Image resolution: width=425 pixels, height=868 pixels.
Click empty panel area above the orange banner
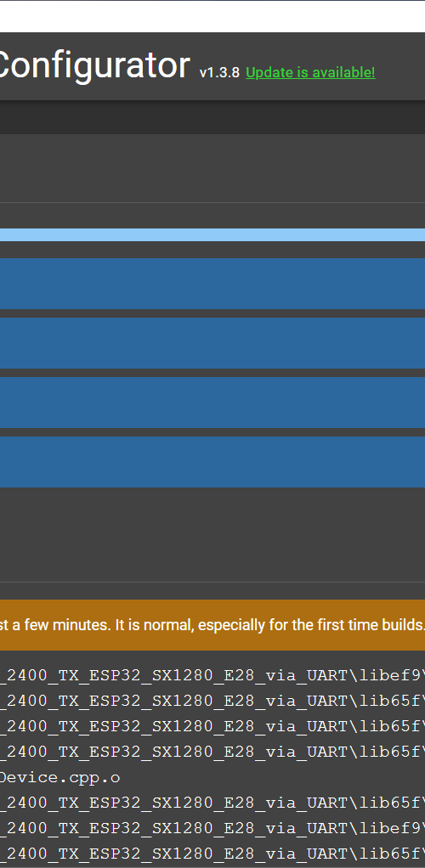pyautogui.click(x=212, y=534)
